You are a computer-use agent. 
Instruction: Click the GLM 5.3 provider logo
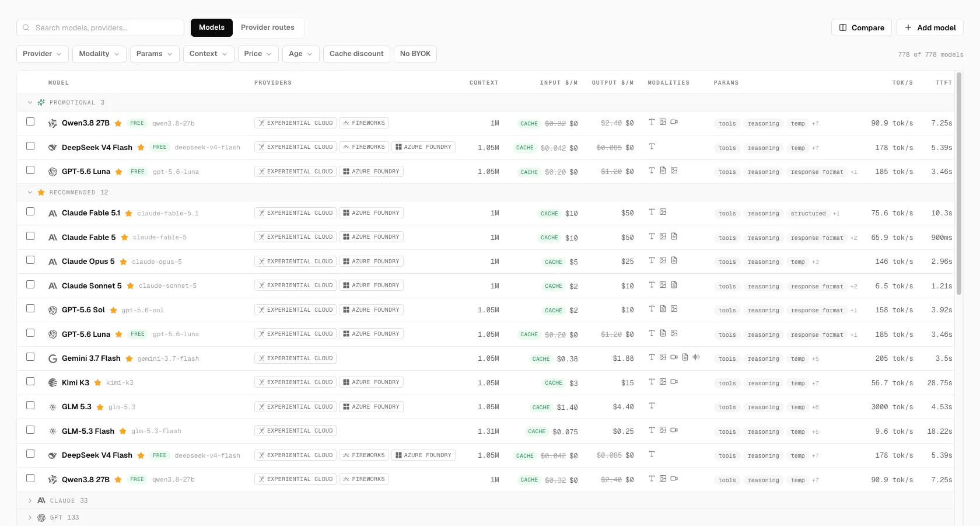click(52, 407)
